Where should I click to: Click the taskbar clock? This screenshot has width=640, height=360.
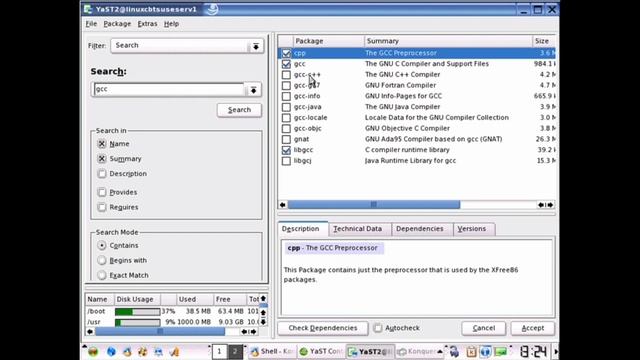tap(533, 351)
